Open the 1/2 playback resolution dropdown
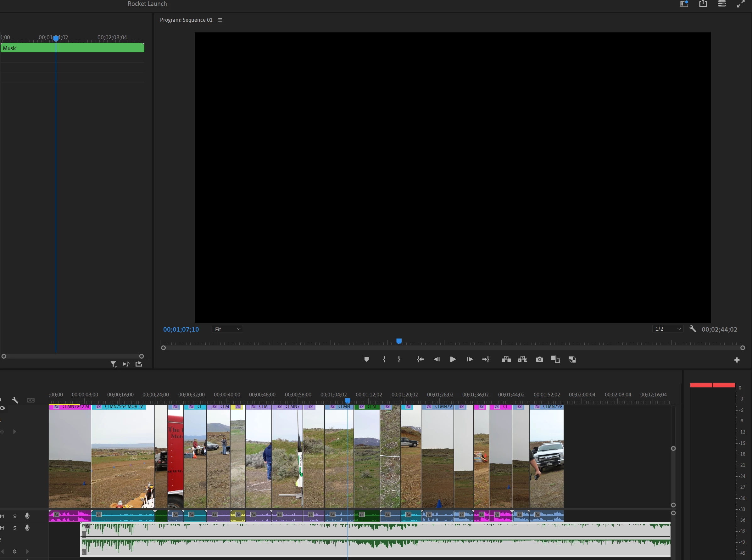 click(x=667, y=329)
